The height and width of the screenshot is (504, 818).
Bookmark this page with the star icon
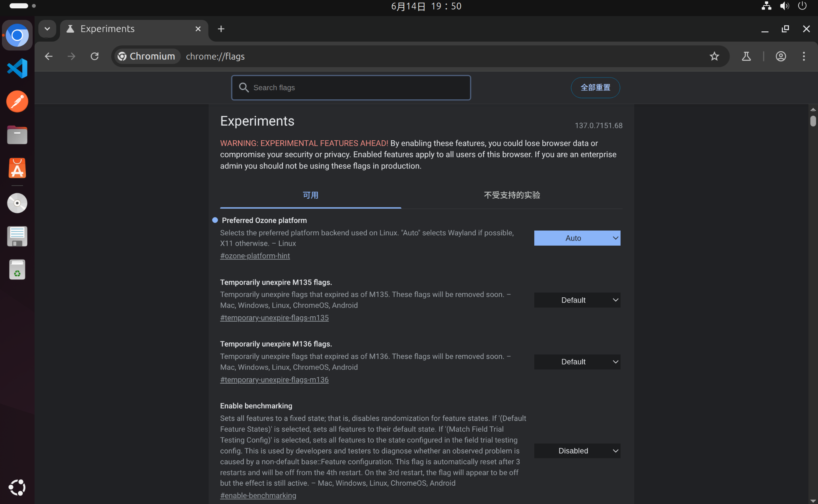coord(714,56)
